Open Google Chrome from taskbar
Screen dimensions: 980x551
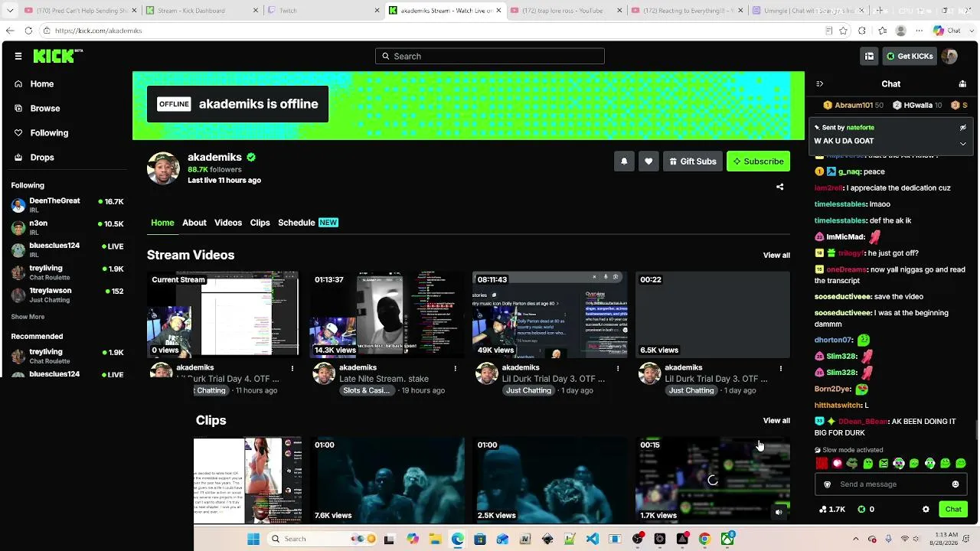(705, 540)
